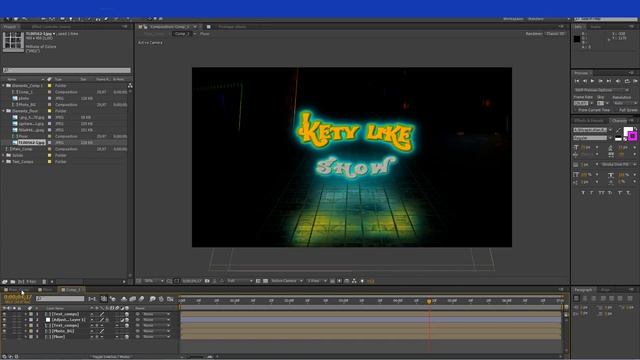This screenshot has width=640, height=360.
Task: Click the Delete trash icon in Project panel
Action: click(44, 282)
